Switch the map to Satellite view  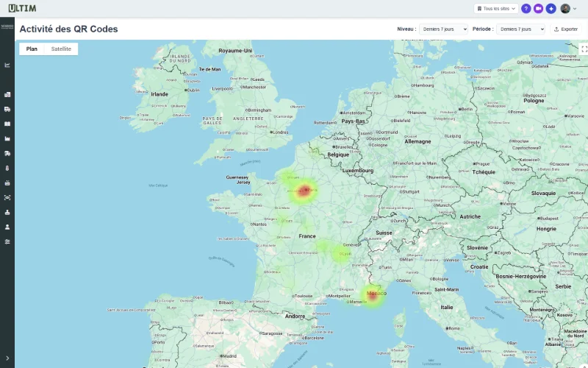point(61,49)
